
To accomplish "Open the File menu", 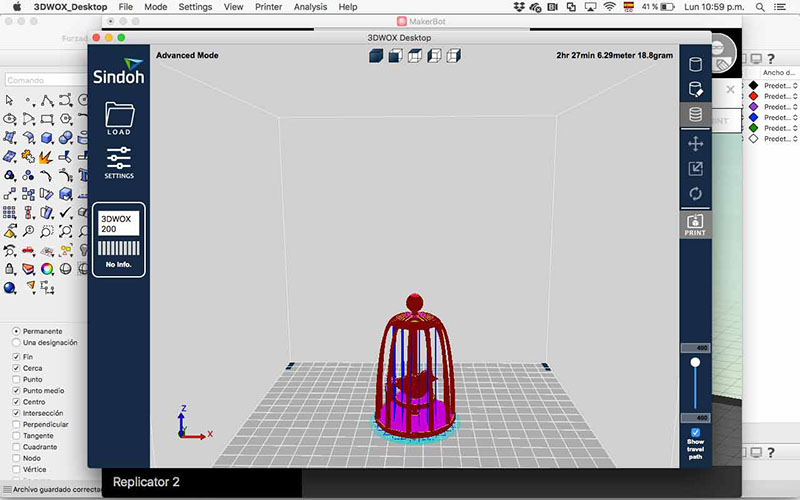I will [x=126, y=7].
